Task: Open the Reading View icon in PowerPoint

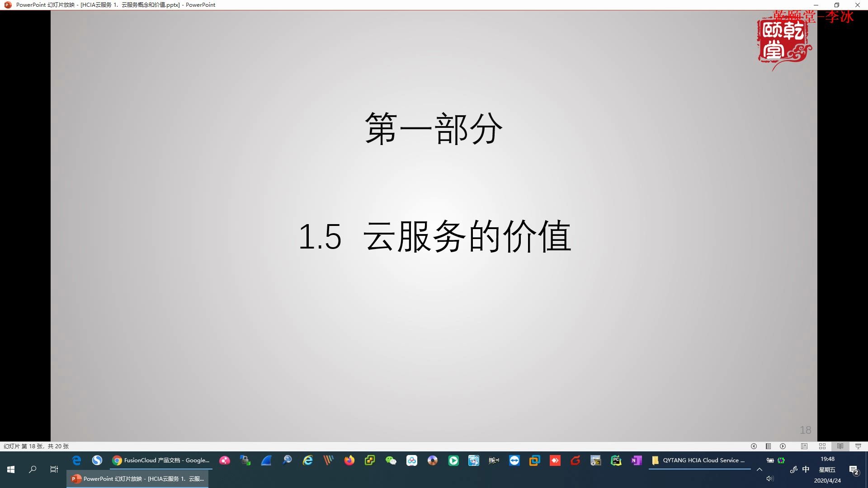Action: 841,446
